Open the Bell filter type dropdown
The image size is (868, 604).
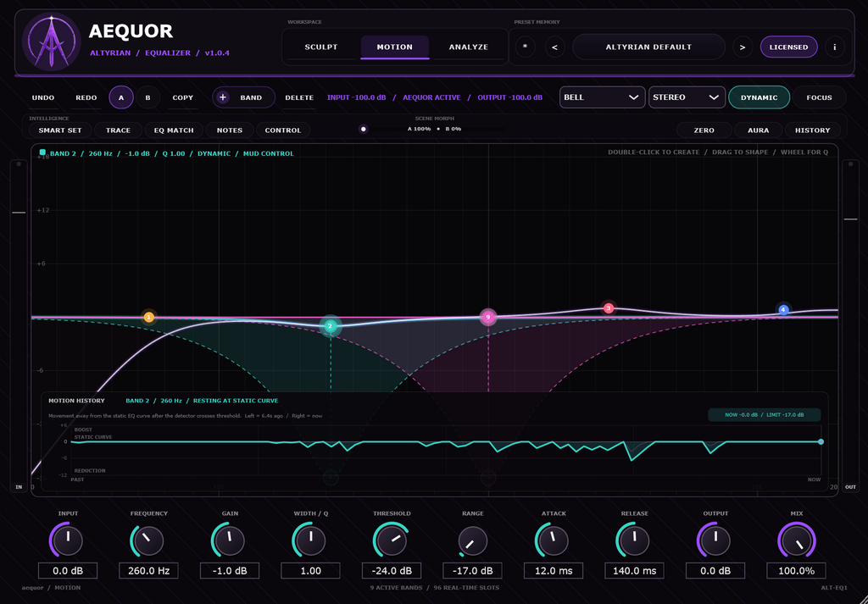(603, 97)
